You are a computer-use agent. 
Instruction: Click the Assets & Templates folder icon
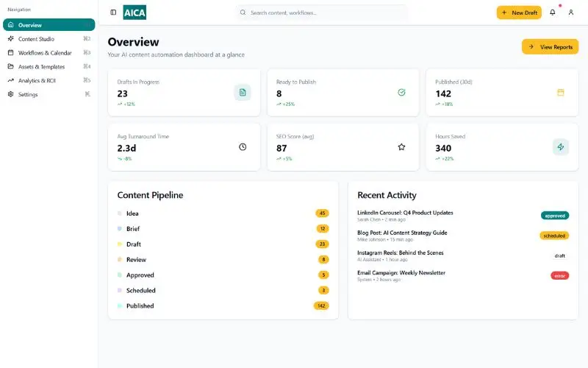click(10, 66)
